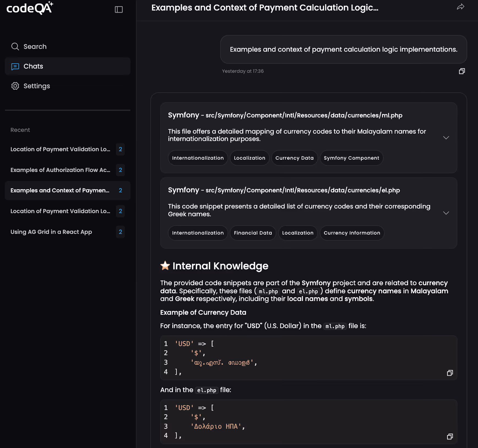Open the Chats section

[33, 66]
